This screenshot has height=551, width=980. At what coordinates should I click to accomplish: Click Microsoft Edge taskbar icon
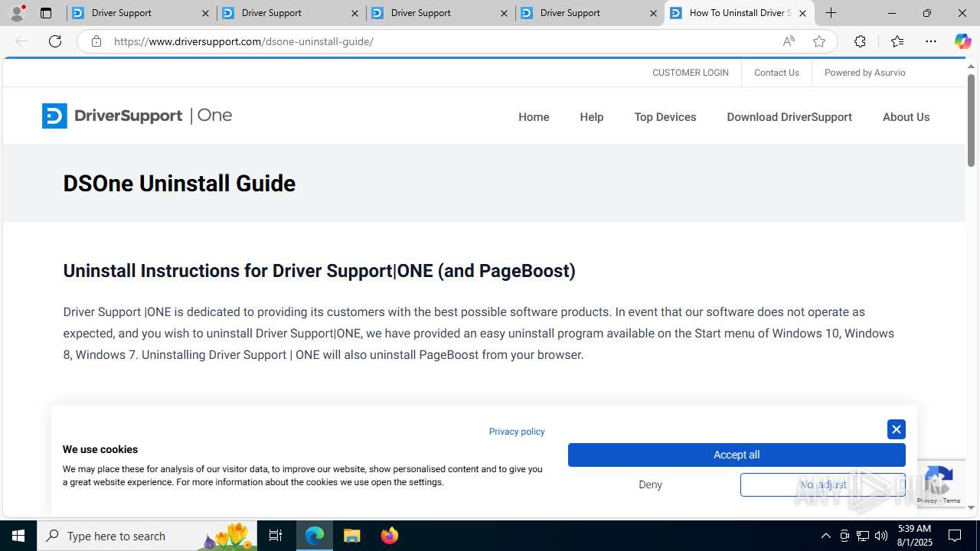315,536
